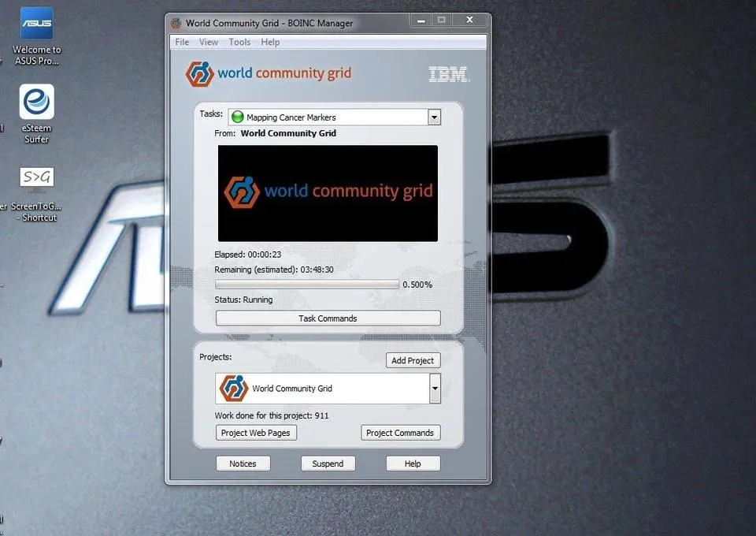Click the World Community Grid project icon

tap(234, 388)
